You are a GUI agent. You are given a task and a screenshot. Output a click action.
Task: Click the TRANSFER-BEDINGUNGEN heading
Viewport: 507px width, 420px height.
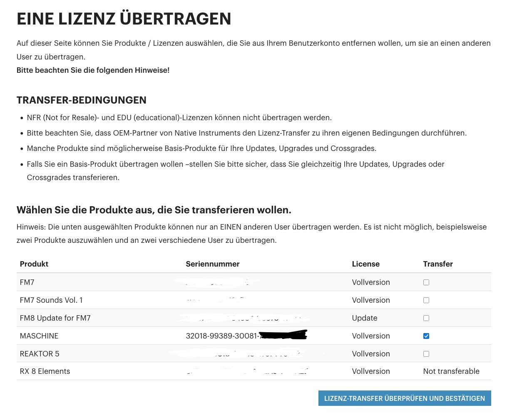82,100
